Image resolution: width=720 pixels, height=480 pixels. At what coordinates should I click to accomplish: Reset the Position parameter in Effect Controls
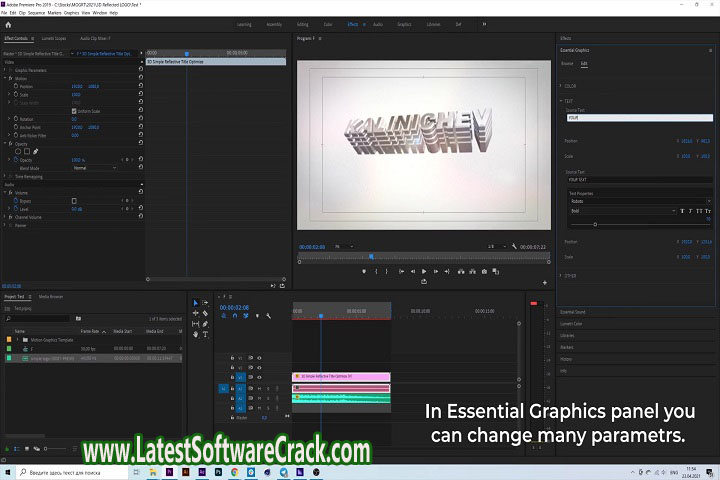141,85
